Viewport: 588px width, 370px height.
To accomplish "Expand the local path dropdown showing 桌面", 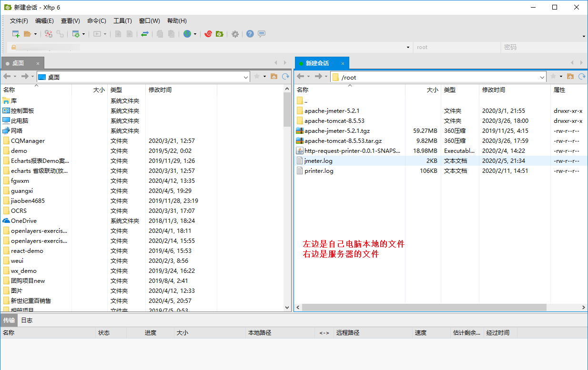I will 245,76.
